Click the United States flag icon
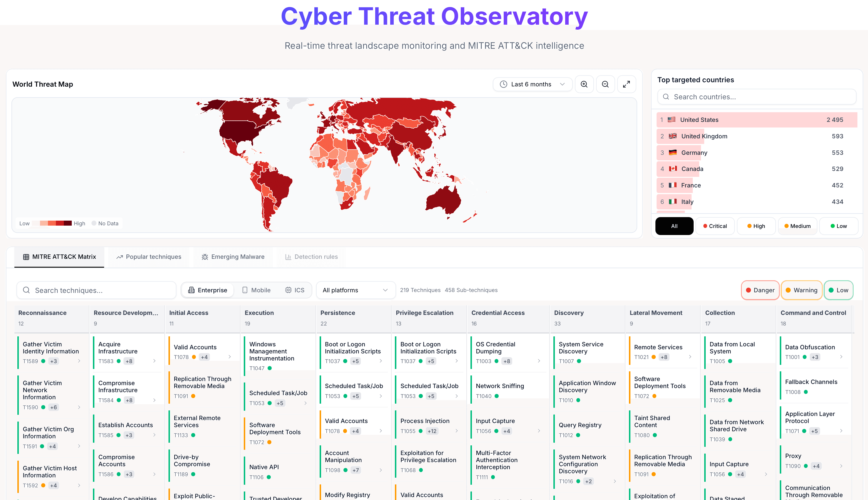The image size is (868, 500). coord(671,120)
